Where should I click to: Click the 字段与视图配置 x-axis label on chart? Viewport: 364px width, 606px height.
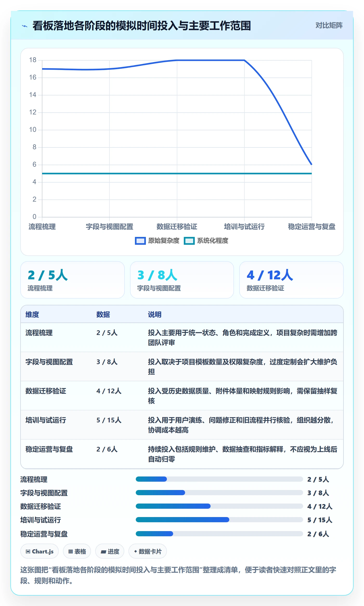point(109,227)
